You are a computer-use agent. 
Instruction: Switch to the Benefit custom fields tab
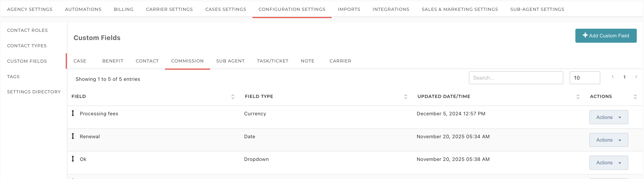pyautogui.click(x=113, y=61)
